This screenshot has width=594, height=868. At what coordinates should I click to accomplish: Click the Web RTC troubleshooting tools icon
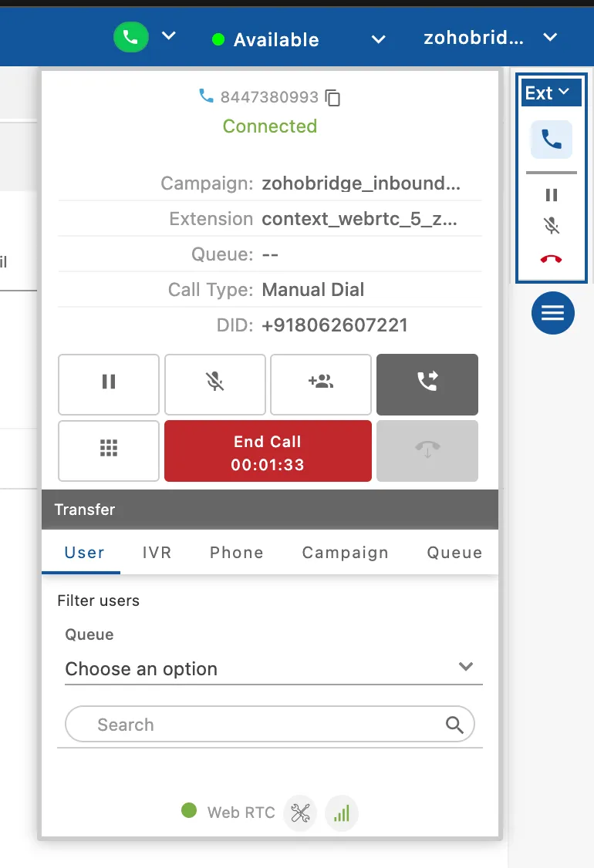click(300, 813)
